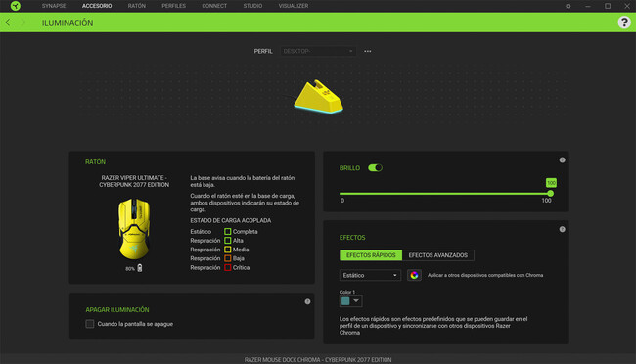The width and height of the screenshot is (636, 364).
Task: Open the profile three-dots menu
Action: click(368, 51)
